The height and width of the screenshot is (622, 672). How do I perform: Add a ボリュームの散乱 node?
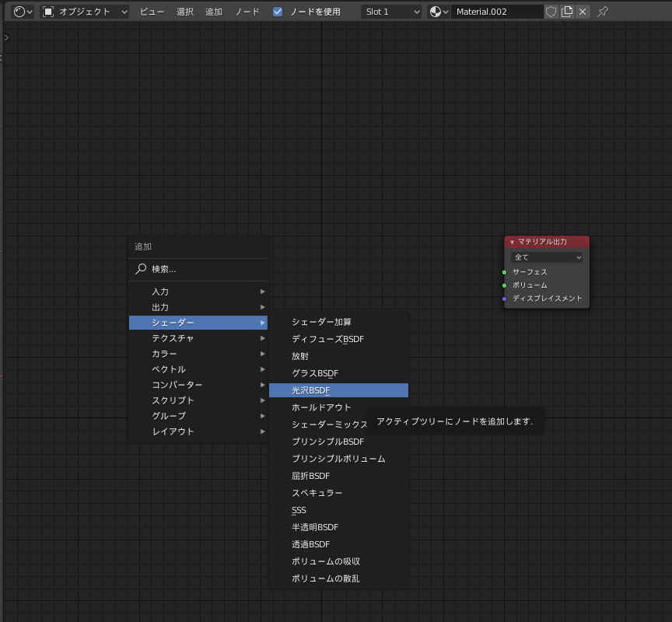click(338, 578)
